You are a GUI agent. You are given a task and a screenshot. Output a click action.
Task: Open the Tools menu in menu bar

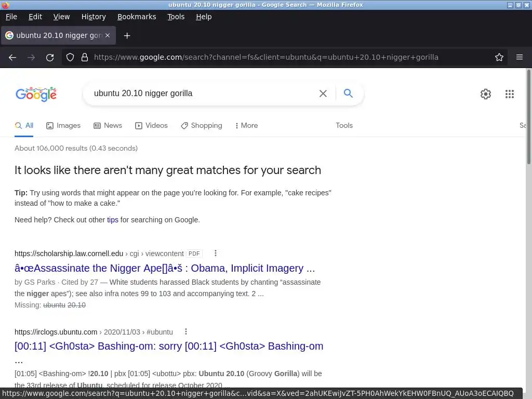tap(176, 17)
